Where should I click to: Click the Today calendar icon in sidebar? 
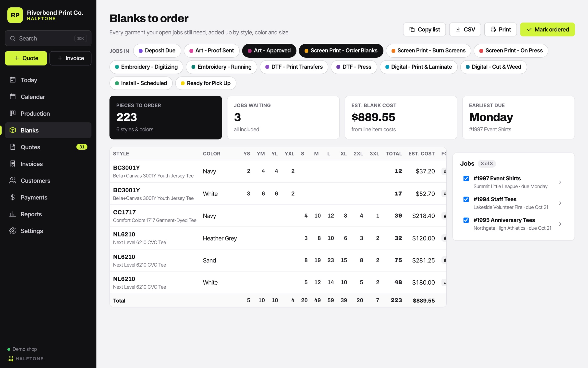(x=12, y=80)
